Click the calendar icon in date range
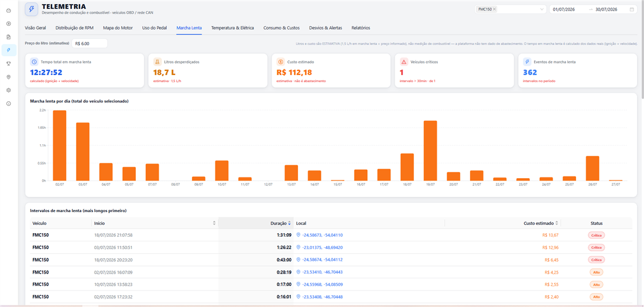The width and height of the screenshot is (644, 307). pyautogui.click(x=631, y=9)
